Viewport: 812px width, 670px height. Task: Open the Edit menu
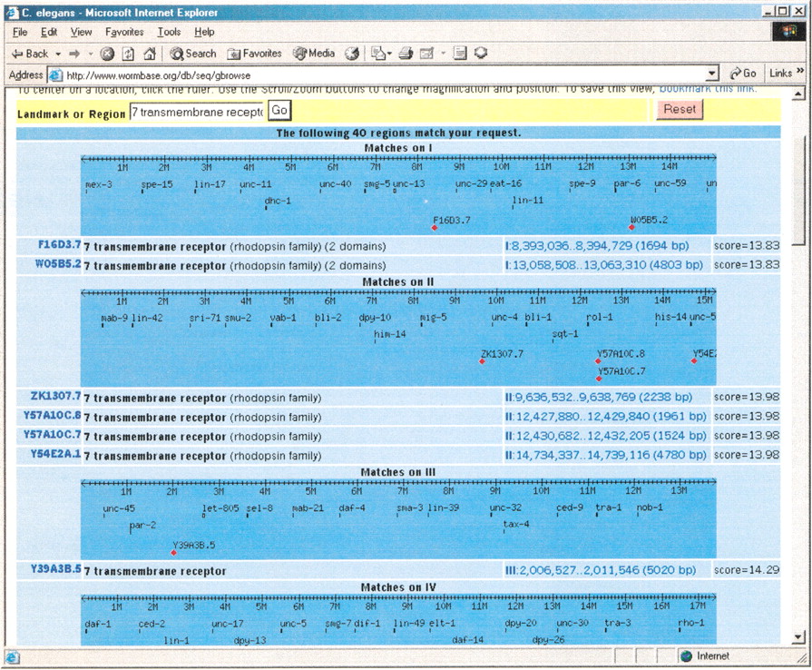(49, 32)
